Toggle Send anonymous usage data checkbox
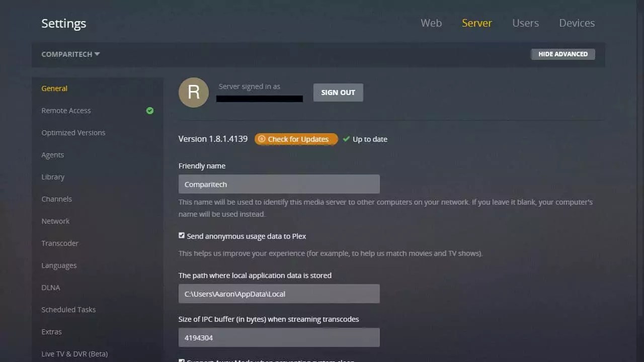This screenshot has width=644, height=362. tap(182, 236)
